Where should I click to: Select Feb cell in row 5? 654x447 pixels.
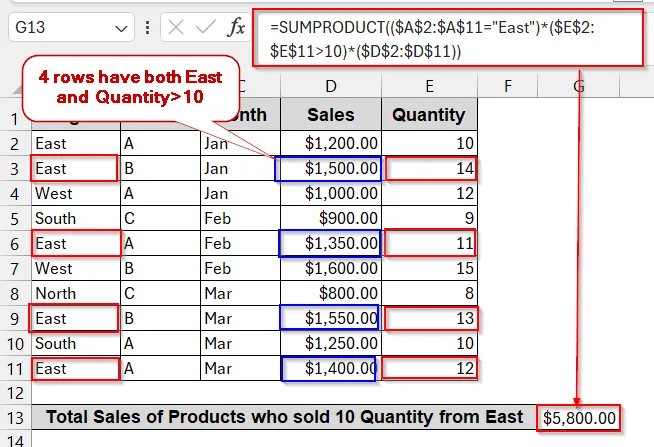click(x=240, y=218)
